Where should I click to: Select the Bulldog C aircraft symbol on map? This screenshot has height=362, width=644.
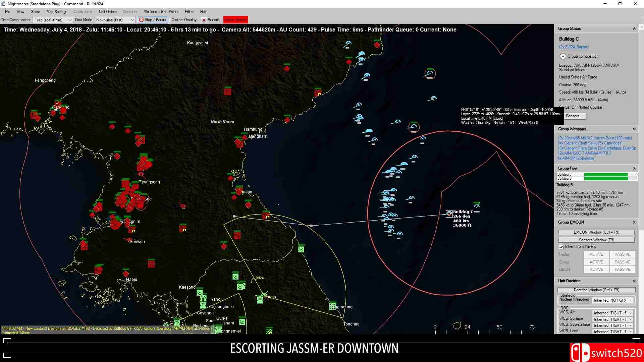point(449,214)
